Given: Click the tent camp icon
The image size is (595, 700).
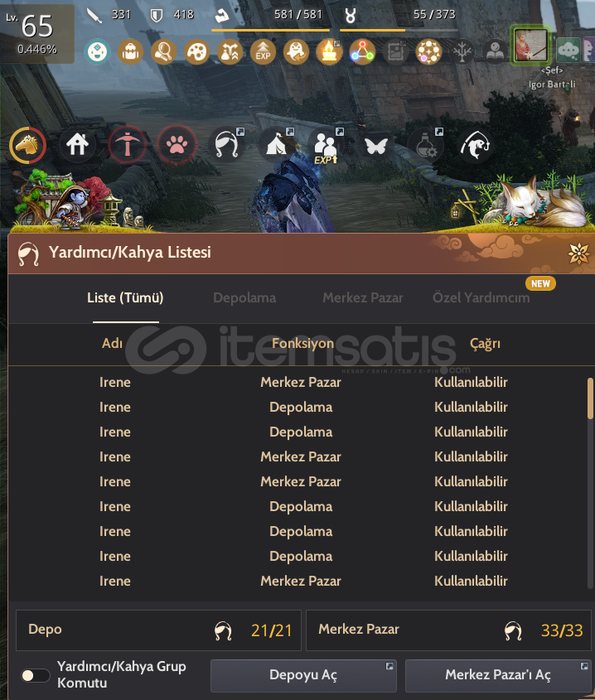Looking at the screenshot, I should pyautogui.click(x=277, y=145).
